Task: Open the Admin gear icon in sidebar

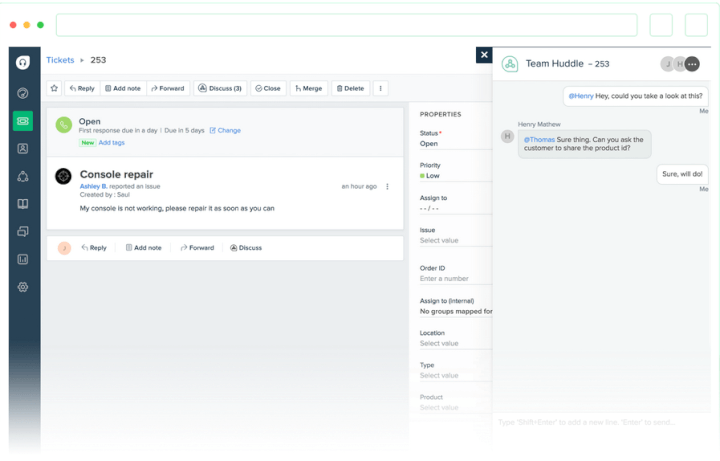Action: pos(22,287)
